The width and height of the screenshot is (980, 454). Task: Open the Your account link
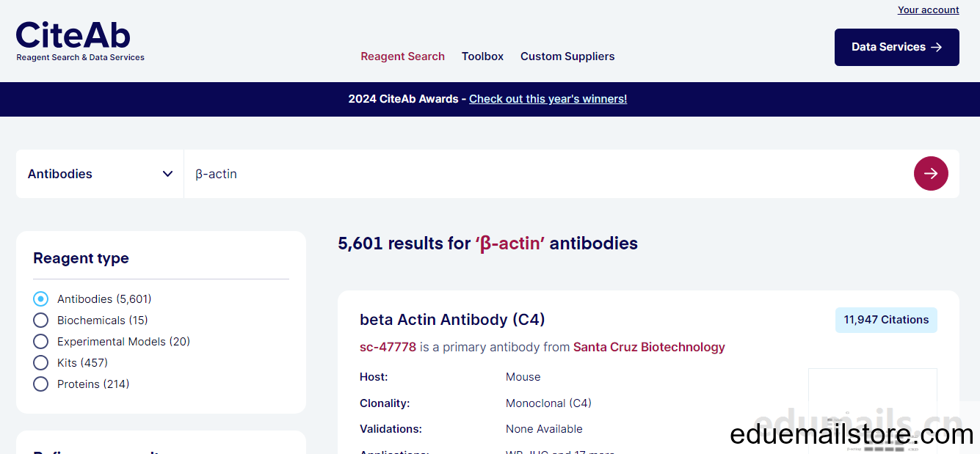[x=928, y=10]
